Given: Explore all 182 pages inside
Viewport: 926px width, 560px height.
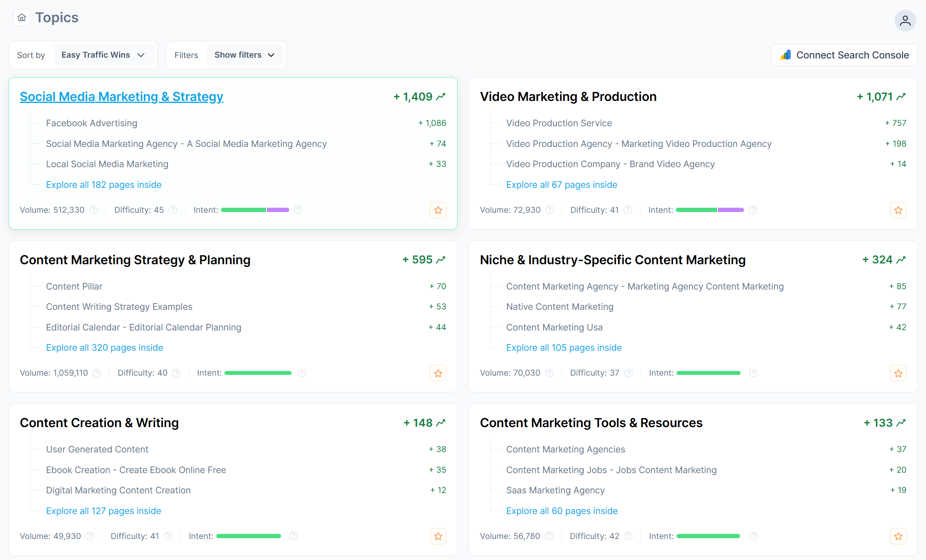Looking at the screenshot, I should click(104, 185).
